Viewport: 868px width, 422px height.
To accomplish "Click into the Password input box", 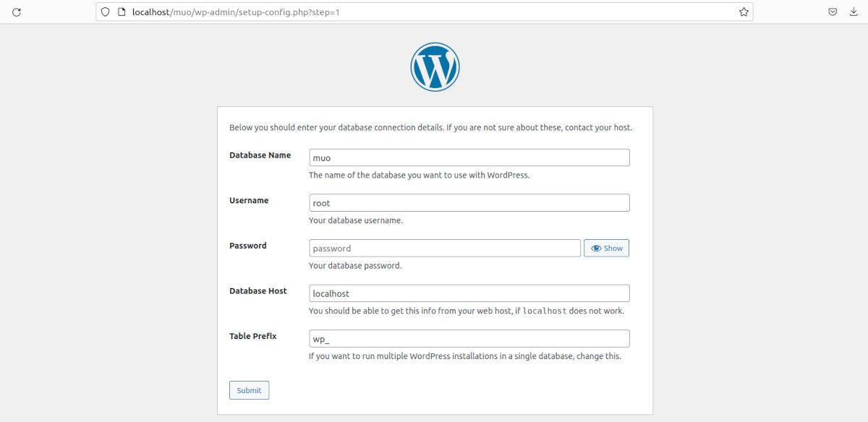I will (x=444, y=249).
